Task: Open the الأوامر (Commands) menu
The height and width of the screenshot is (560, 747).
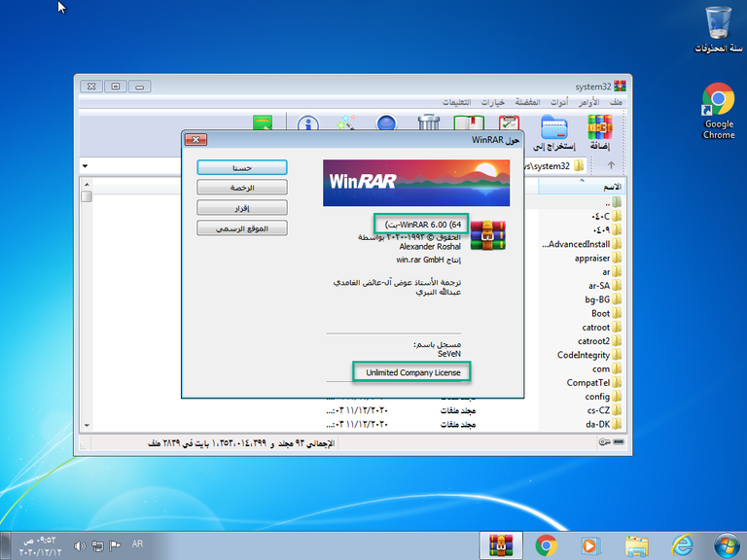Action: [x=588, y=102]
